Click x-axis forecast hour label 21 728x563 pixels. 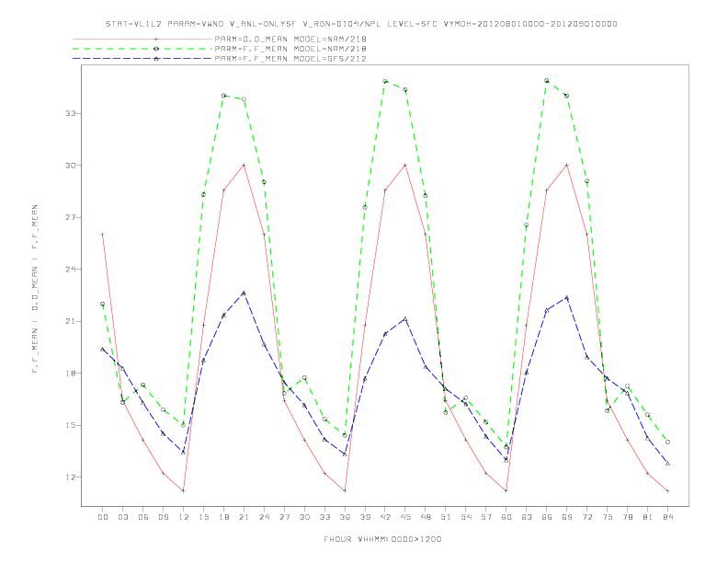[x=244, y=517]
